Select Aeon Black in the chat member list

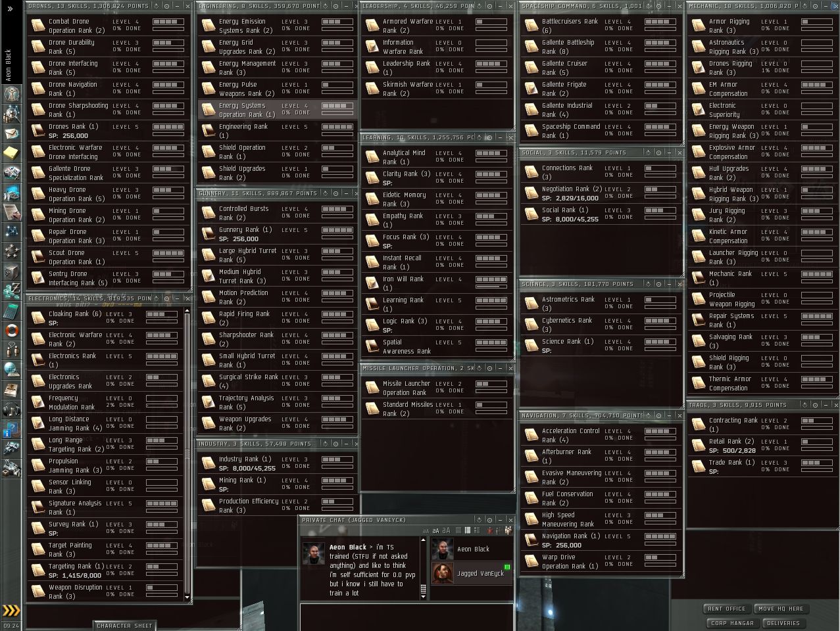pos(471,549)
